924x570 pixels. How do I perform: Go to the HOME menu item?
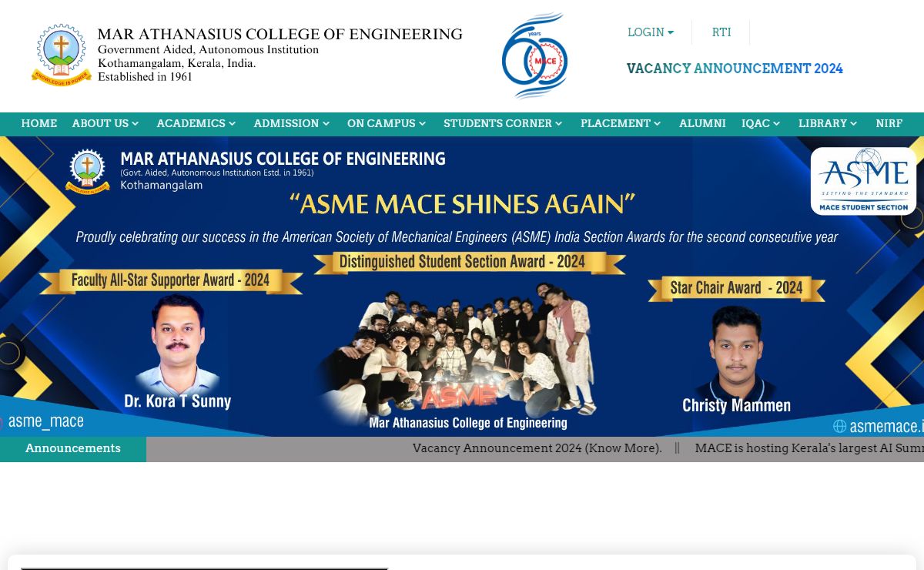click(39, 123)
